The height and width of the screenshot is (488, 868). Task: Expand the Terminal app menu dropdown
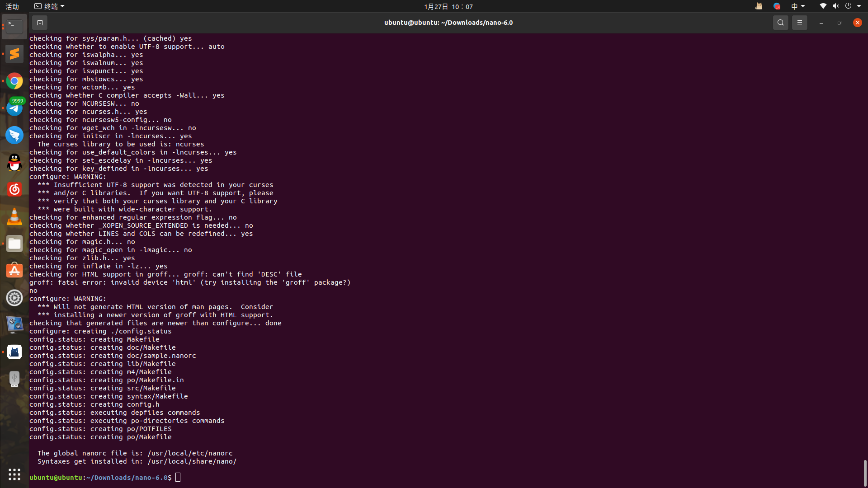(50, 6)
